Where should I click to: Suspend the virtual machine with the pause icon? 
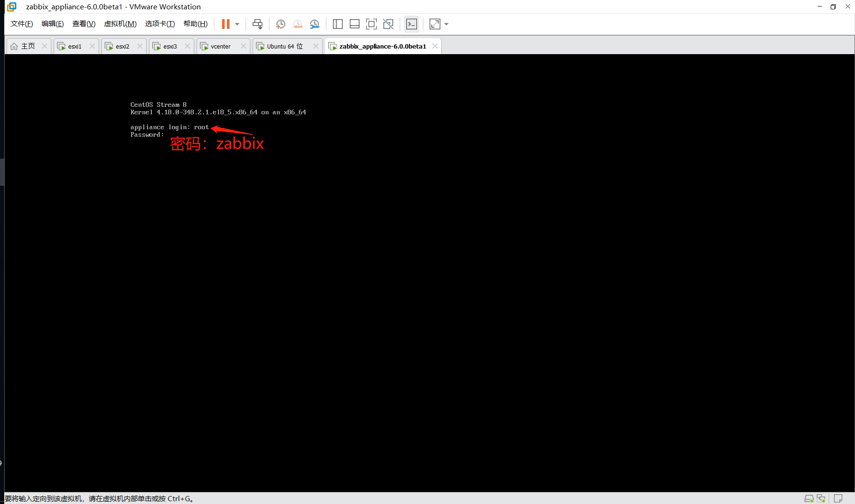[226, 24]
